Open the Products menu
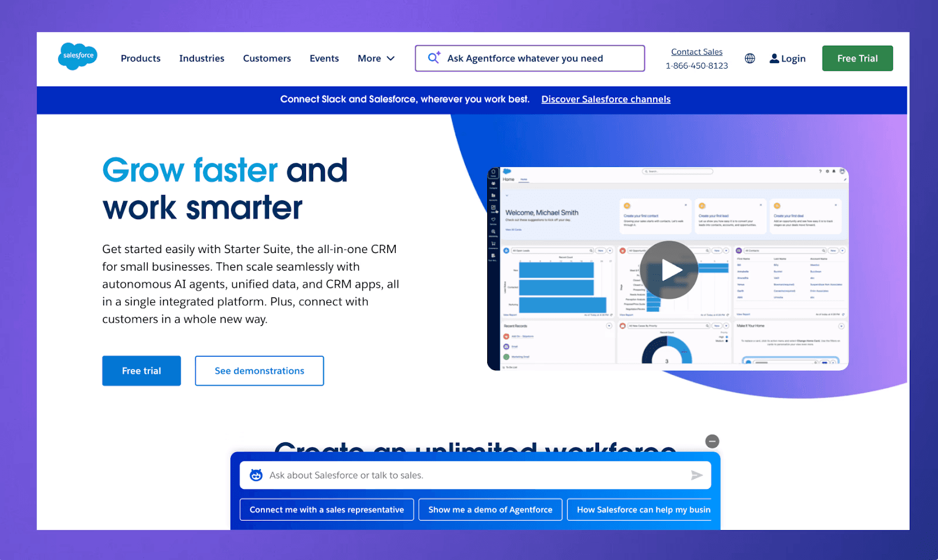Screen dimensions: 938x560 pos(140,58)
